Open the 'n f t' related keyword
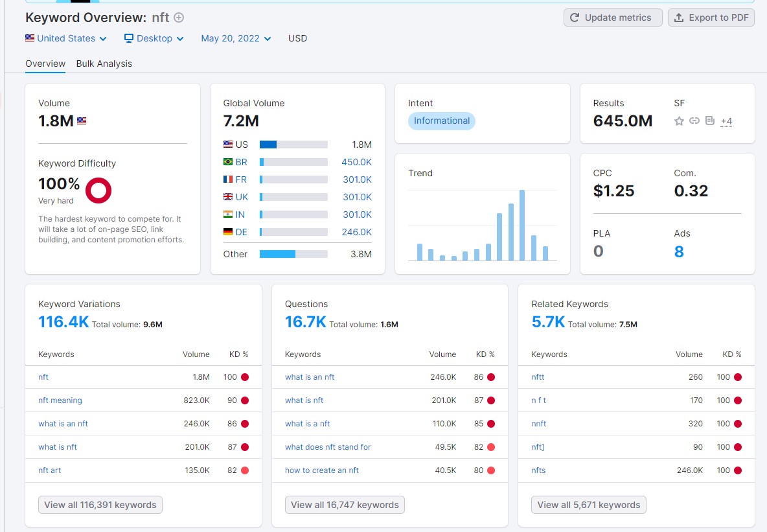This screenshot has width=767, height=532. (x=538, y=400)
